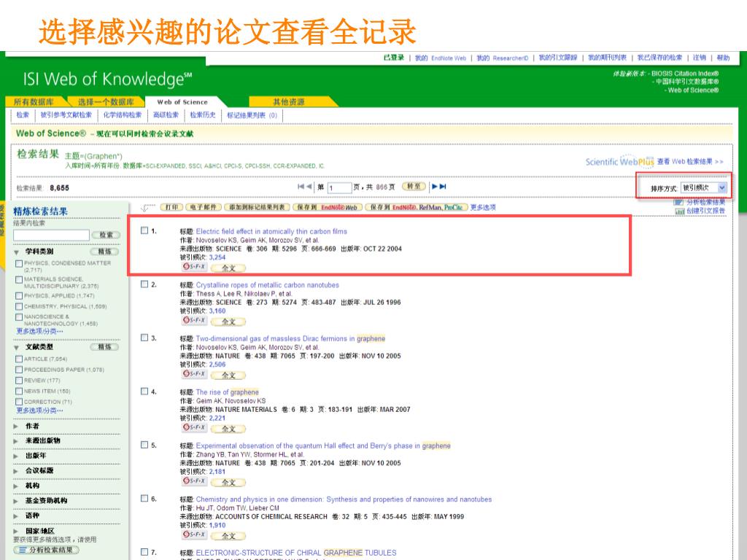747x560 pixels.
Task: Expand the 来源出版物 refine section
Action: [x=16, y=441]
